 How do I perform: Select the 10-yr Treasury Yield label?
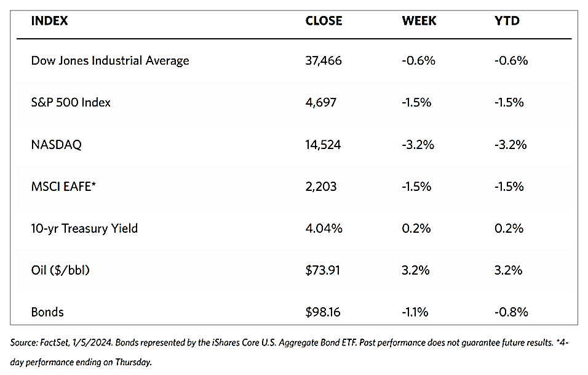coord(84,228)
